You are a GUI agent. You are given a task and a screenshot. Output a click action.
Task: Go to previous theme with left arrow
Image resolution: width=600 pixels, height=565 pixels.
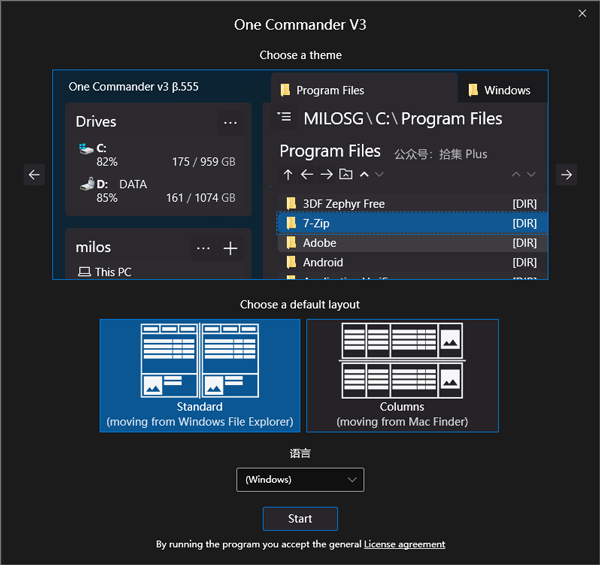[34, 175]
